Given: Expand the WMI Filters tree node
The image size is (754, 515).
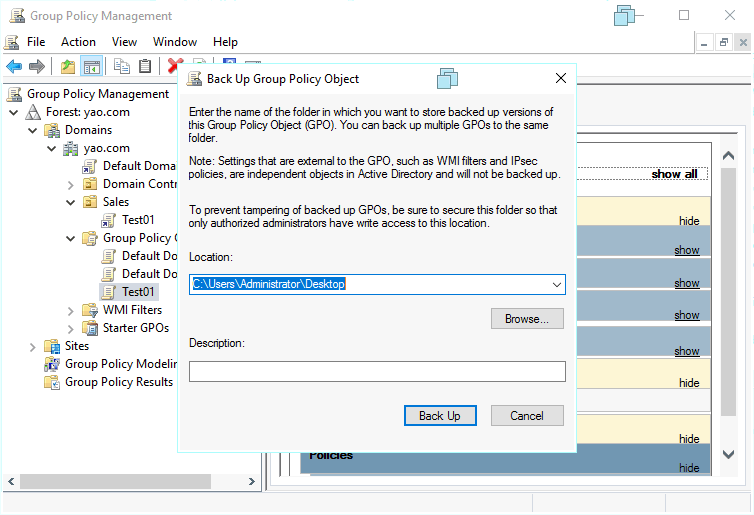Looking at the screenshot, I should click(70, 310).
